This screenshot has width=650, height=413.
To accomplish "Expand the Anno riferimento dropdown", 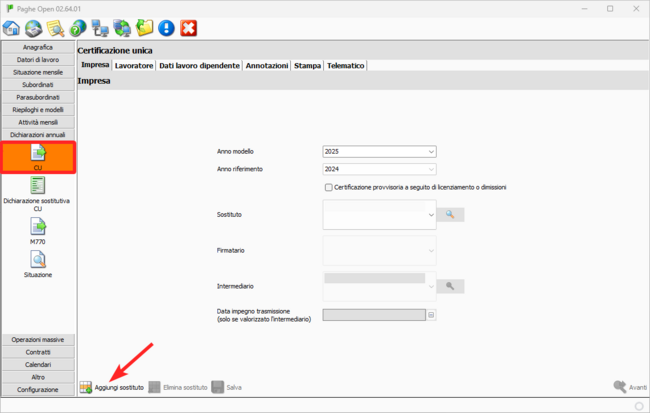I will point(431,170).
